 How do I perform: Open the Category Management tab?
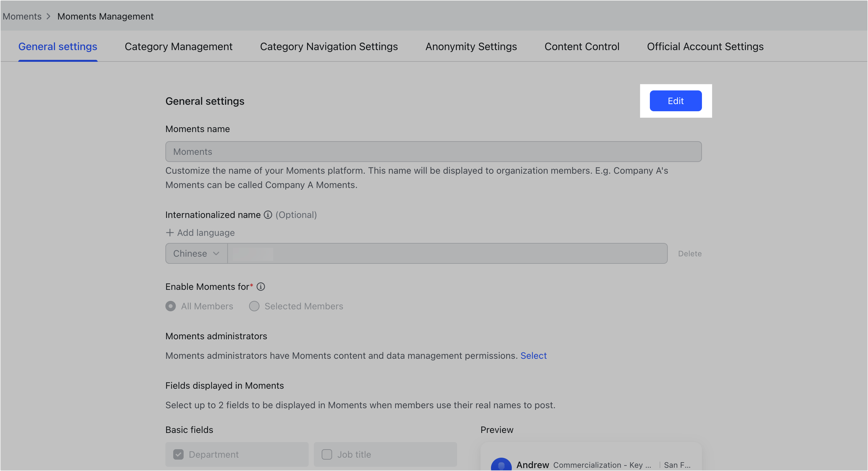click(179, 47)
